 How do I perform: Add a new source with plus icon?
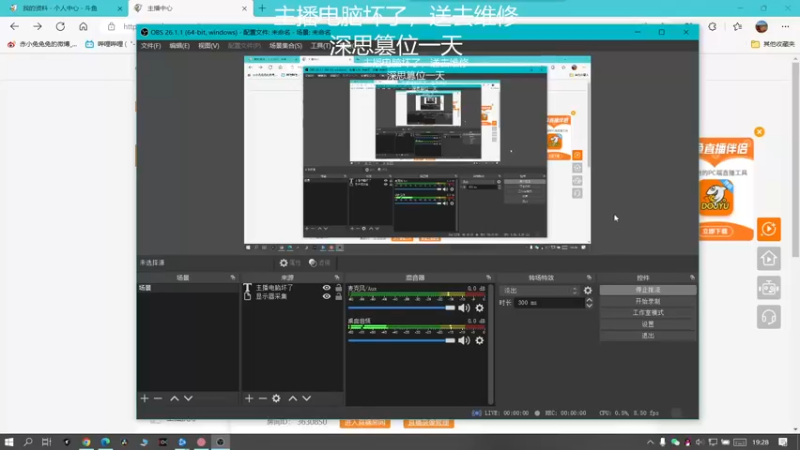[x=249, y=398]
